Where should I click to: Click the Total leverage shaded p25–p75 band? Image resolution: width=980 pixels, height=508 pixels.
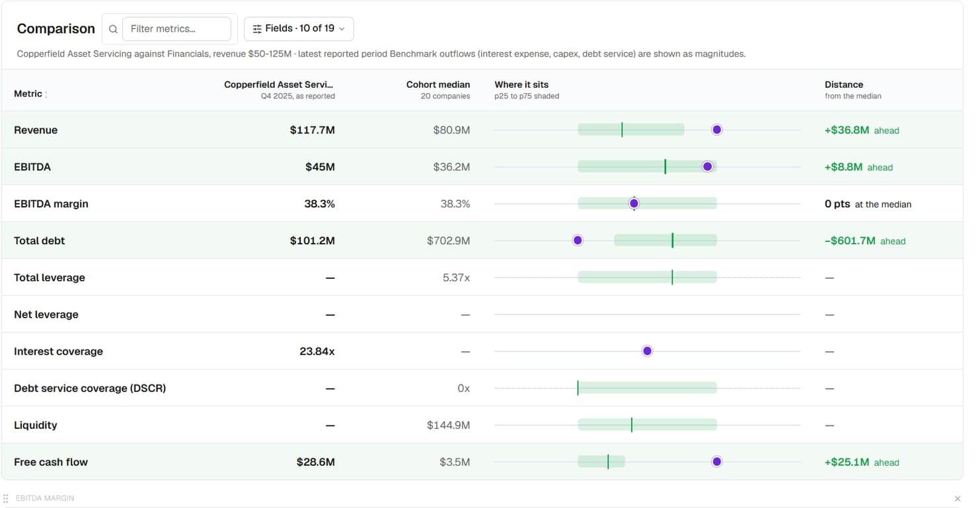click(x=647, y=277)
